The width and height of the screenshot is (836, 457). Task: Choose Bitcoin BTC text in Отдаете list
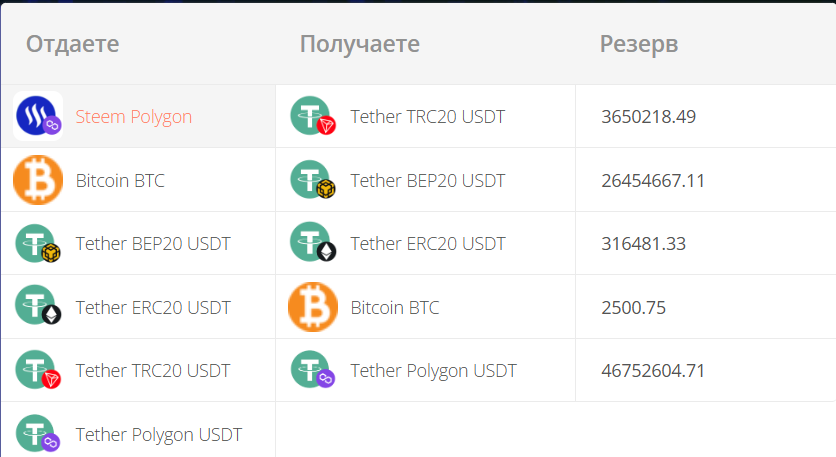pyautogui.click(x=120, y=181)
